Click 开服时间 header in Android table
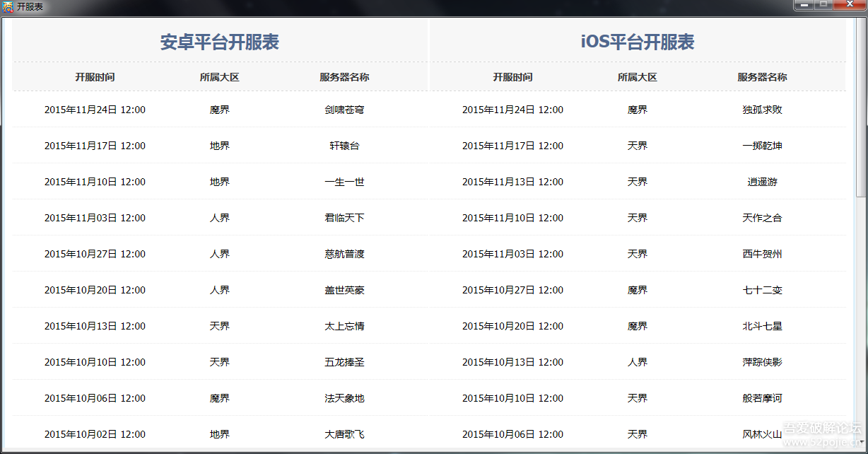The image size is (868, 454). point(95,77)
